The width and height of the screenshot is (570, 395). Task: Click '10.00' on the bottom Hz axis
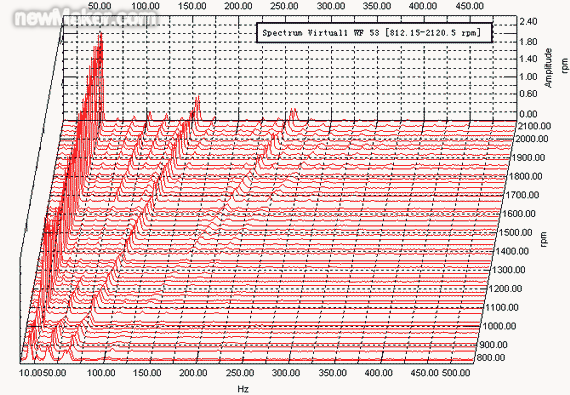[x=31, y=373]
